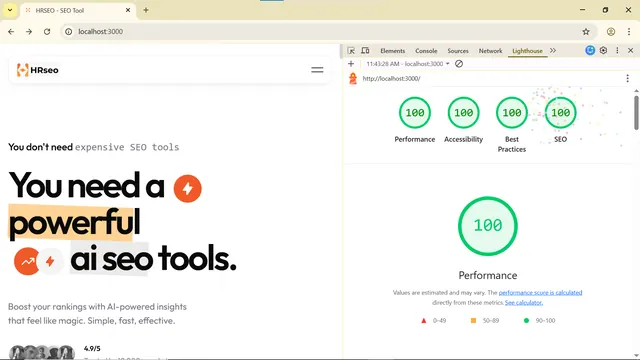This screenshot has width=640, height=360.
Task: Clear all Lighthouse reports
Action: click(459, 64)
